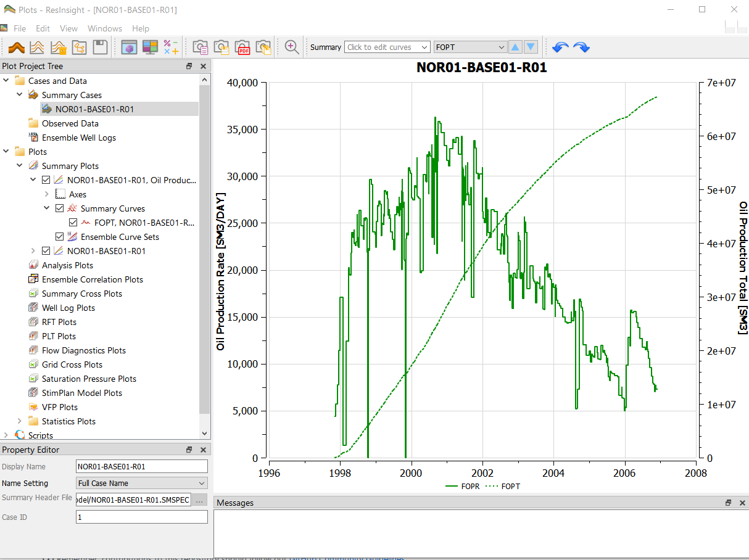The height and width of the screenshot is (560, 749).
Task: Open the FOPT vector dropdown
Action: [470, 47]
